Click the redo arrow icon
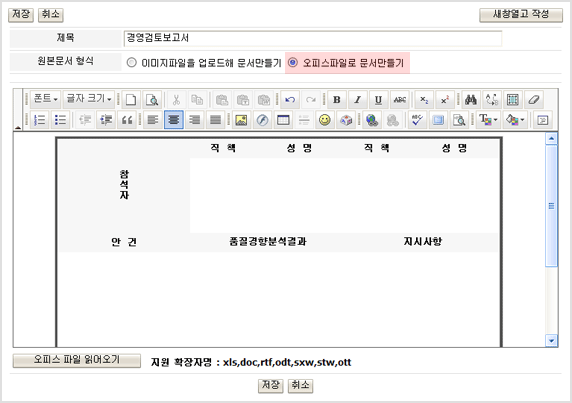 pyautogui.click(x=311, y=100)
